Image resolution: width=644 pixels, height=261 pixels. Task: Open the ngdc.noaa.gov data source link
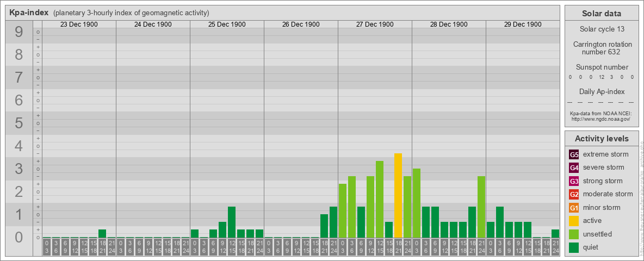point(602,119)
